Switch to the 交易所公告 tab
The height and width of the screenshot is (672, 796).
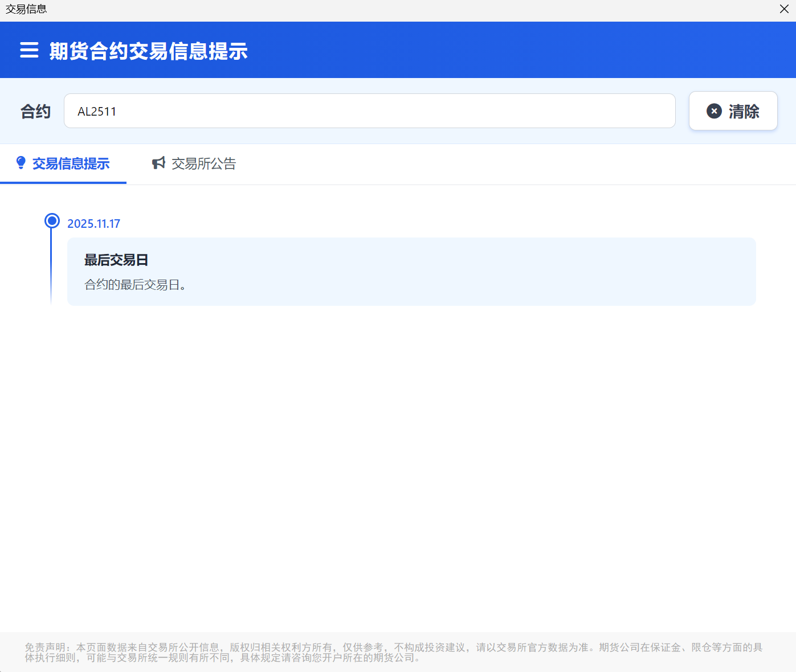coord(203,164)
